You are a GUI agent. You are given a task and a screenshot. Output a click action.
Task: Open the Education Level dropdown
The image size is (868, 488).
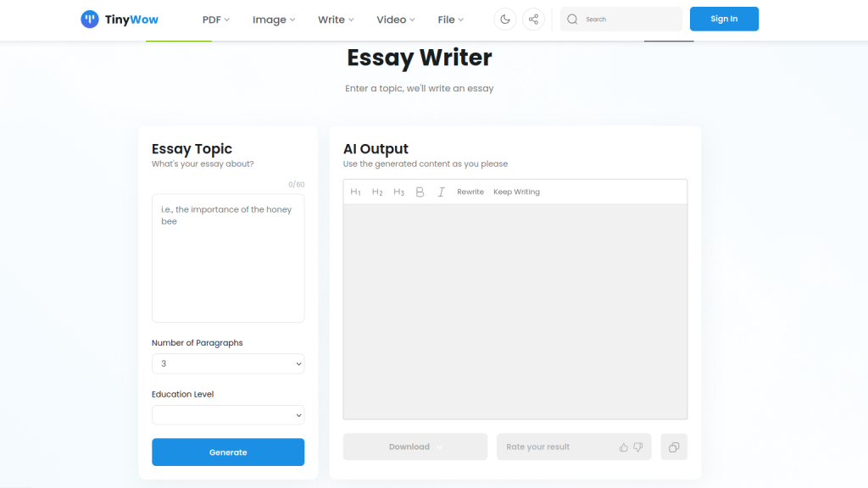[x=228, y=415]
